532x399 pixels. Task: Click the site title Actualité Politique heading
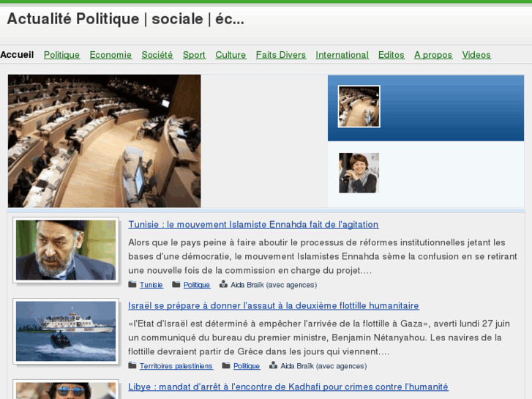[x=126, y=19]
